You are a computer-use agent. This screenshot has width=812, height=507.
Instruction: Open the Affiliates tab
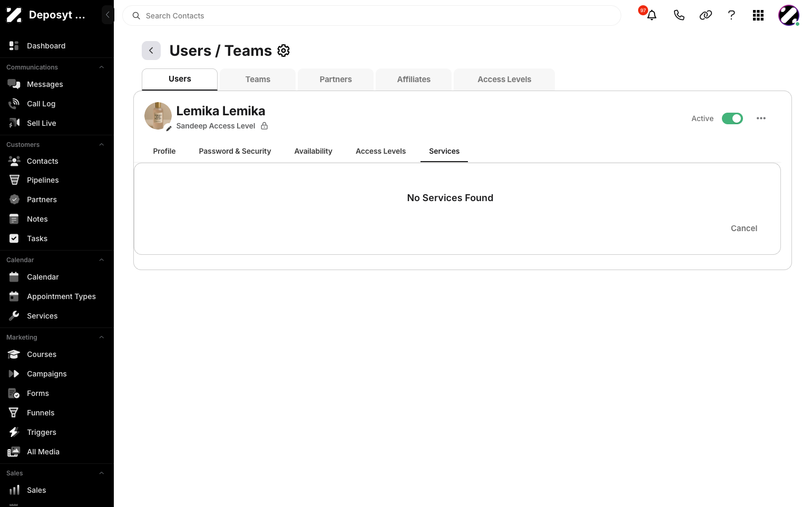(414, 79)
